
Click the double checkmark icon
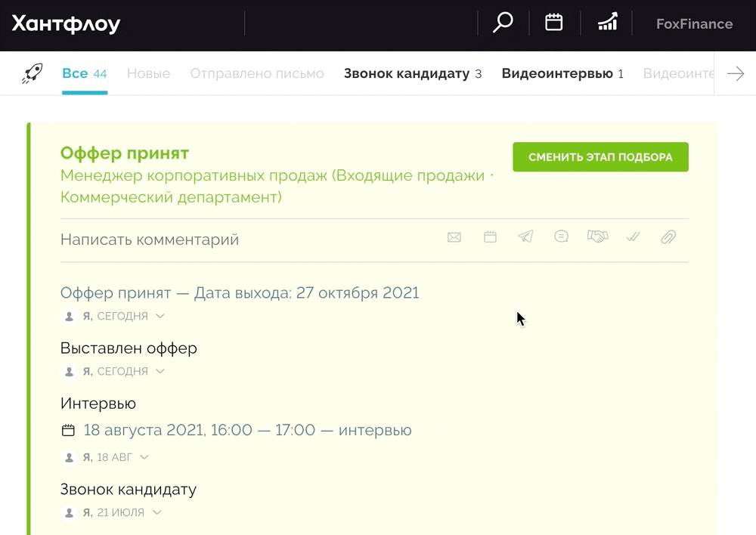click(633, 237)
